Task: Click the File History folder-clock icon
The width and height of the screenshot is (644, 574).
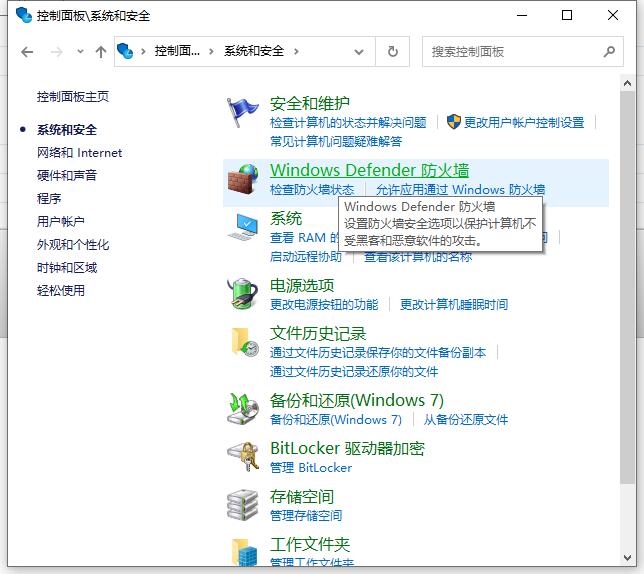Action: coord(245,342)
